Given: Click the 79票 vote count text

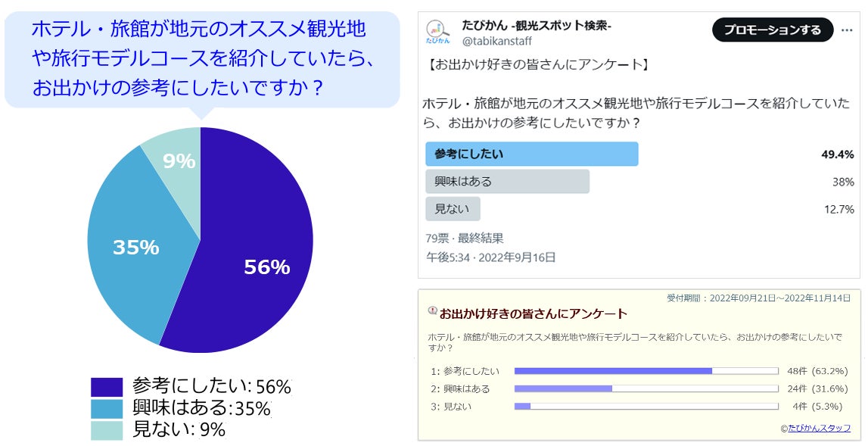Looking at the screenshot, I should click(437, 239).
